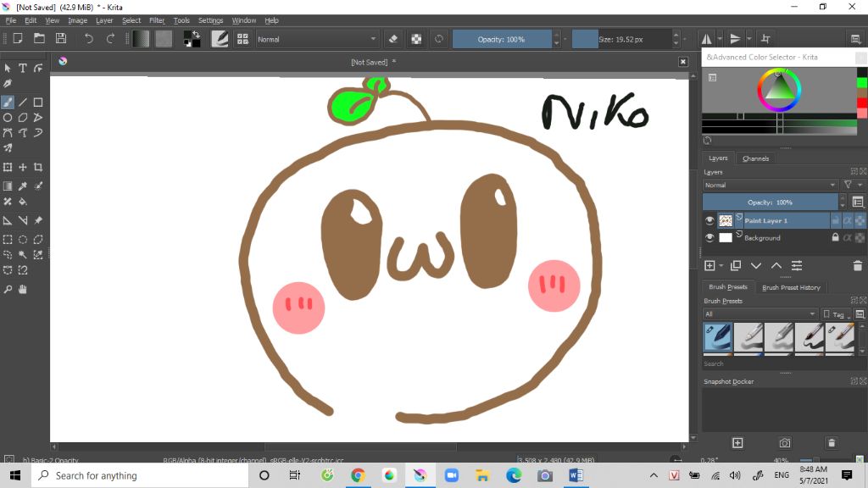Select the Elliptical Selection tool

[23, 240]
